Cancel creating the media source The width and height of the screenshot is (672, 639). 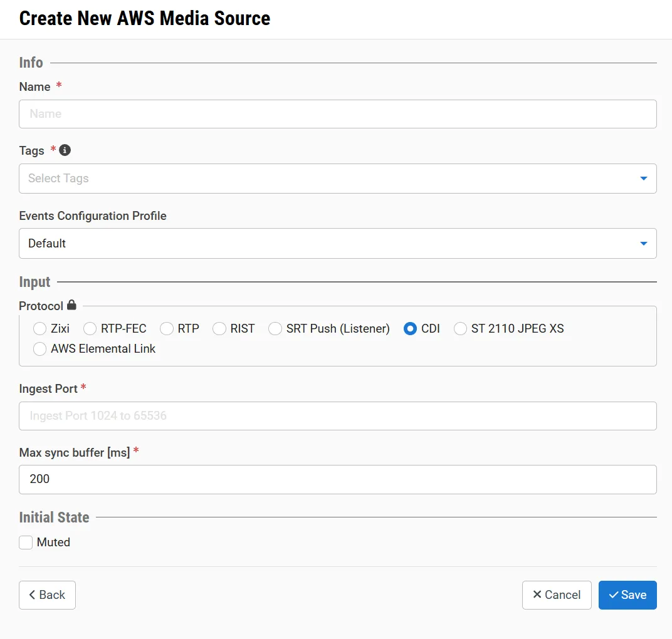pos(557,595)
